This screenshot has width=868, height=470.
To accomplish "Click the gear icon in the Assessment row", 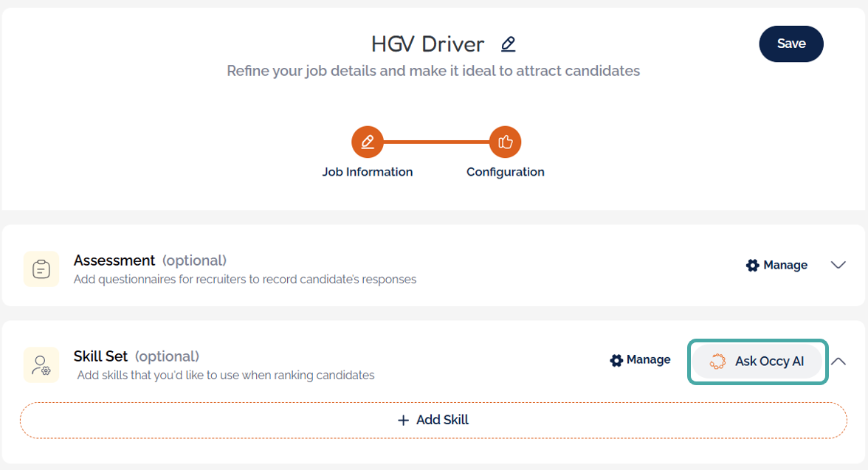I will click(753, 265).
